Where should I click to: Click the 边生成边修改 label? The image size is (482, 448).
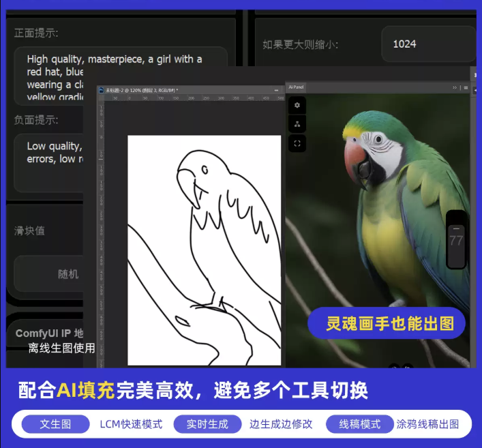click(281, 424)
